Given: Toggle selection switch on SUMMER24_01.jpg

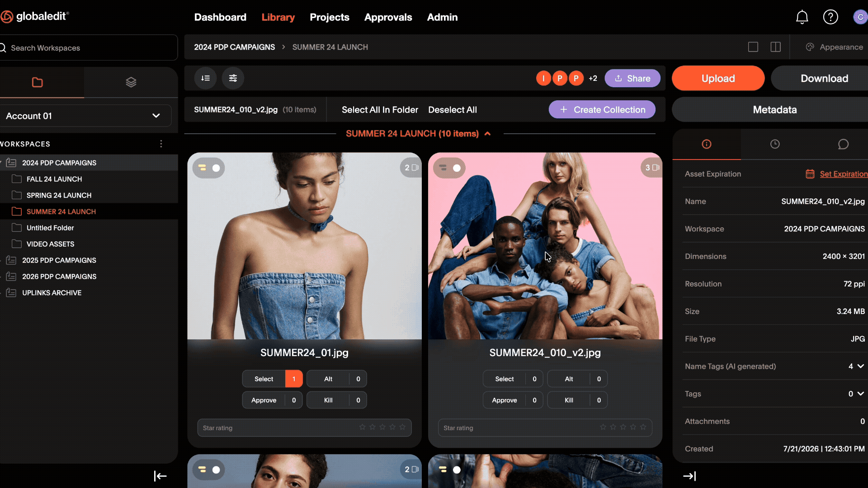Looking at the screenshot, I should pyautogui.click(x=209, y=168).
